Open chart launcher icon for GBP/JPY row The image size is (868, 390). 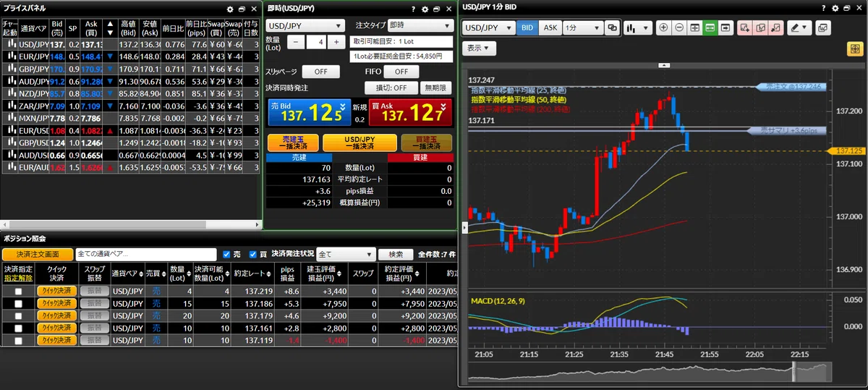click(x=11, y=68)
